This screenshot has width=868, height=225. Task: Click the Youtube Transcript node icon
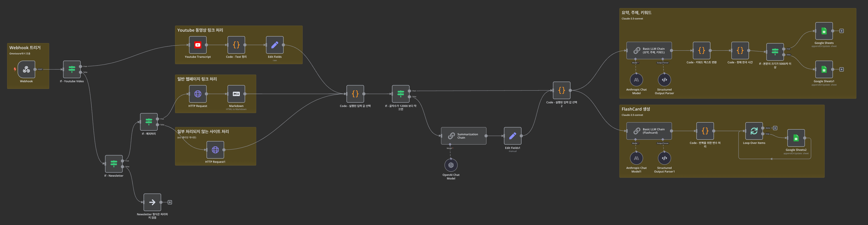pyautogui.click(x=198, y=45)
